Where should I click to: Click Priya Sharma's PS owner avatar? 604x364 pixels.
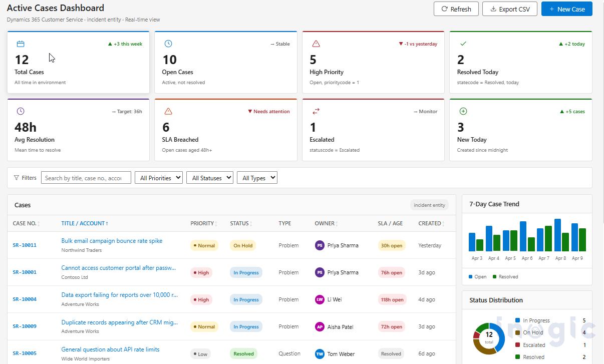coord(320,245)
